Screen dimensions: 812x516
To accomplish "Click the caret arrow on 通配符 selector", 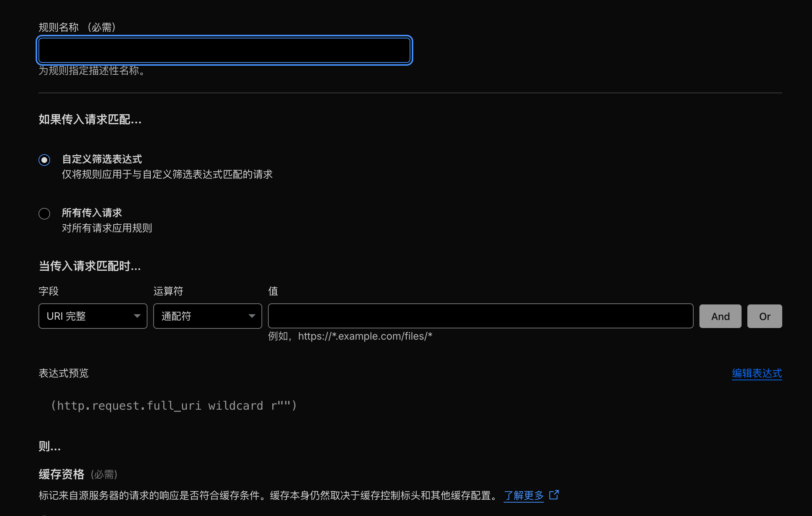I will 252,316.
